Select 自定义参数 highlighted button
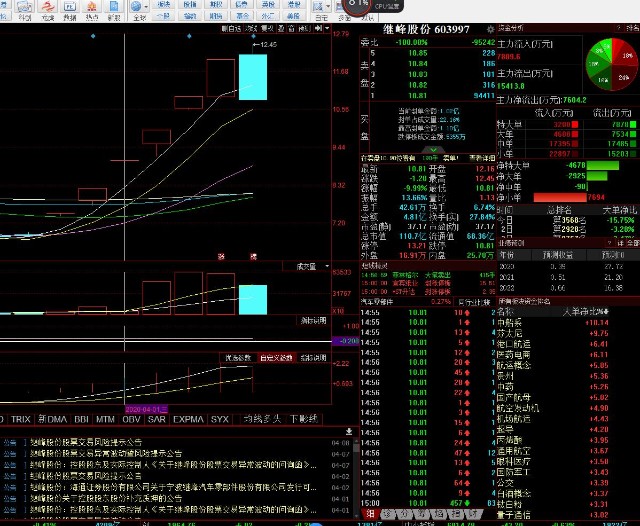Image resolution: width=640 pixels, height=526 pixels. 276,358
